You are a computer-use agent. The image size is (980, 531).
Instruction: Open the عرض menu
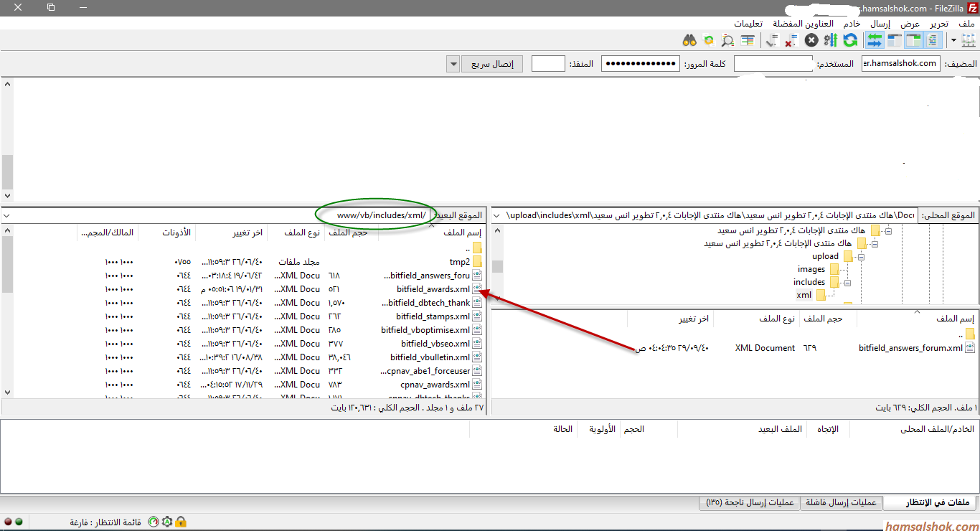910,24
